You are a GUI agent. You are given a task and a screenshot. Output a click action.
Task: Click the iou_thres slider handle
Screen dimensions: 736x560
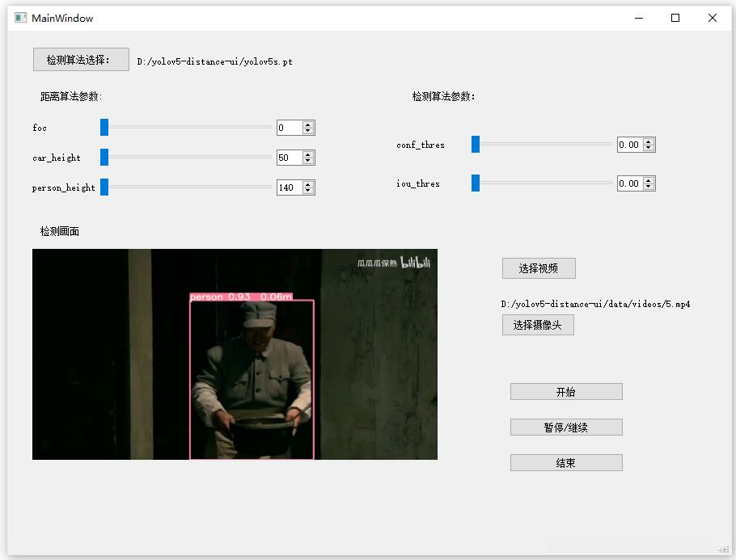[x=476, y=183]
